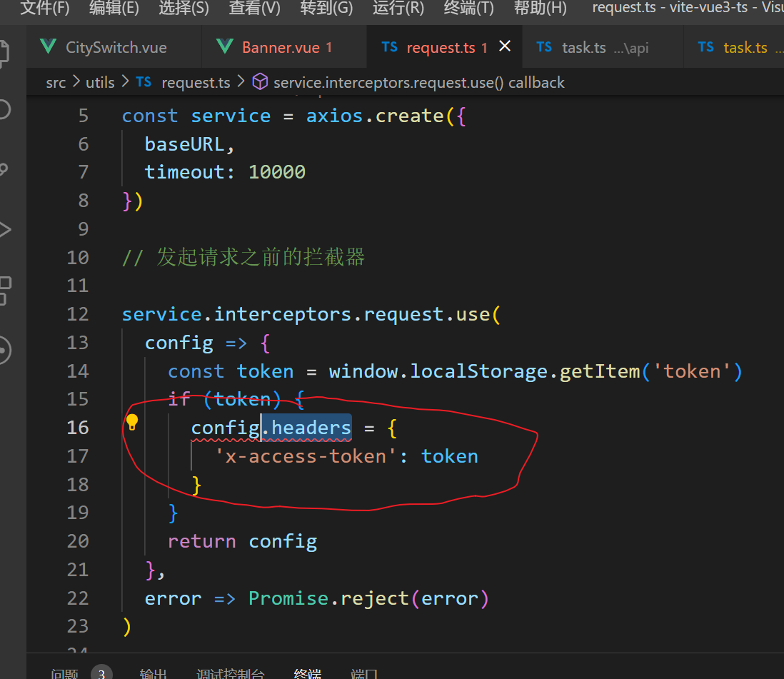784x679 pixels.
Task: Open the 转到(G) menu
Action: pos(326,8)
